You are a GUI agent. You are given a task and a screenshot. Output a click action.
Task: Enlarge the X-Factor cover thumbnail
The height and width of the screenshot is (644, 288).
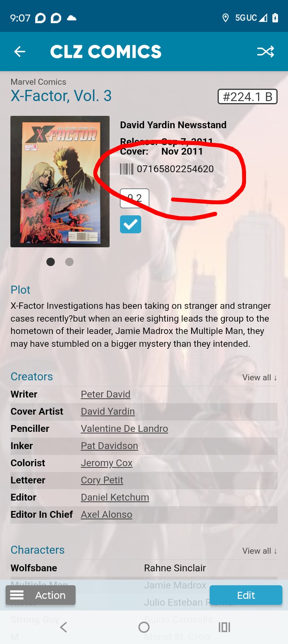tap(60, 181)
